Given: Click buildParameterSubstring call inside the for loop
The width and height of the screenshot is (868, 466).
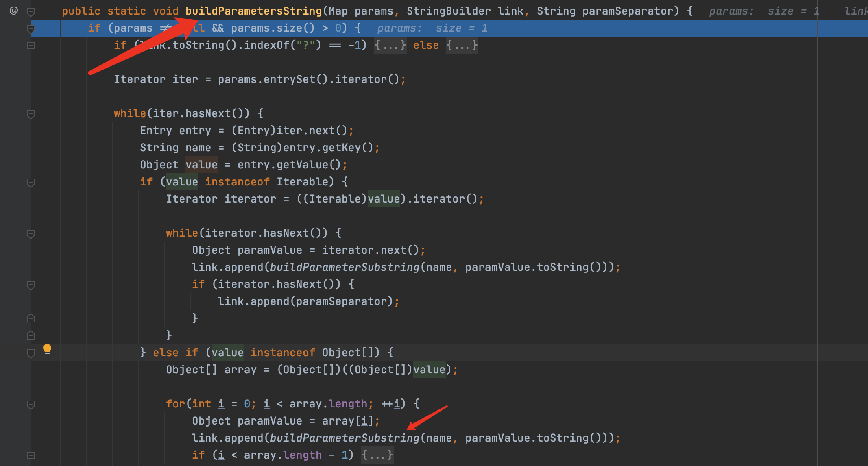Looking at the screenshot, I should click(345, 438).
